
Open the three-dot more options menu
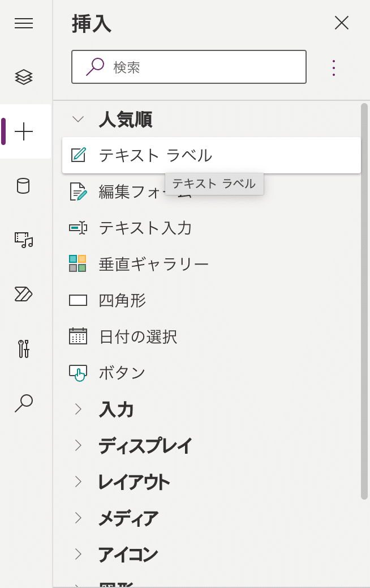pos(334,68)
